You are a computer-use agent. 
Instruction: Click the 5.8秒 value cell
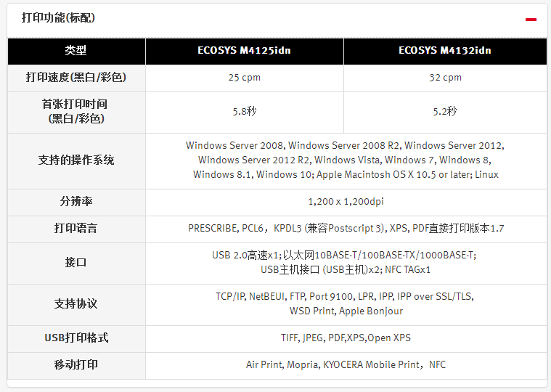click(x=244, y=112)
